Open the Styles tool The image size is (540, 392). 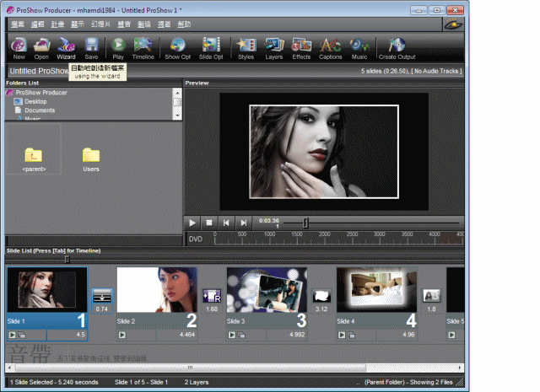(x=246, y=49)
